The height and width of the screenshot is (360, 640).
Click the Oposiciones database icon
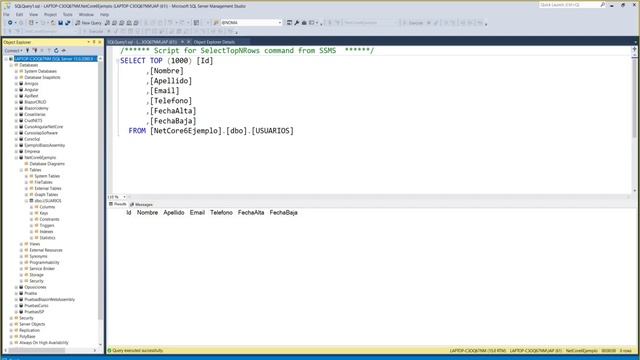coord(21,287)
